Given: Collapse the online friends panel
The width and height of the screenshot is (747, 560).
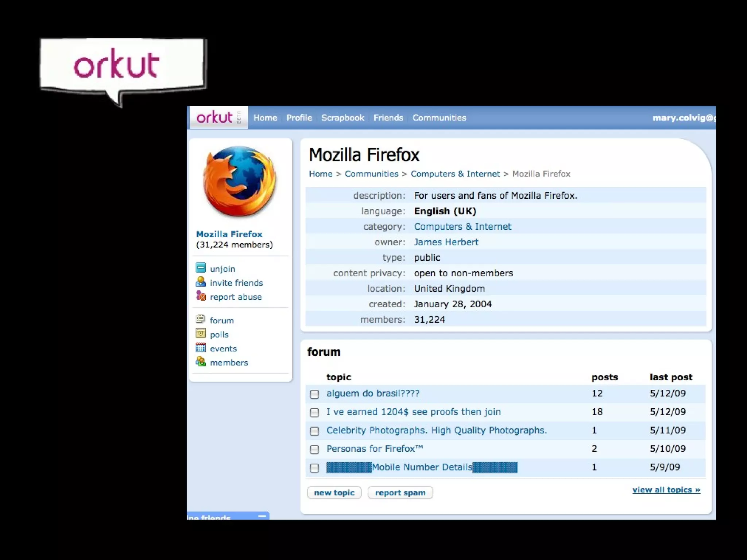Looking at the screenshot, I should tap(262, 516).
